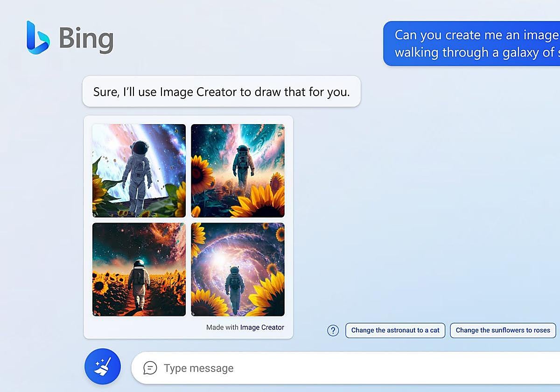
Task: Click the chat bubble icon in message box
Action: 150,368
